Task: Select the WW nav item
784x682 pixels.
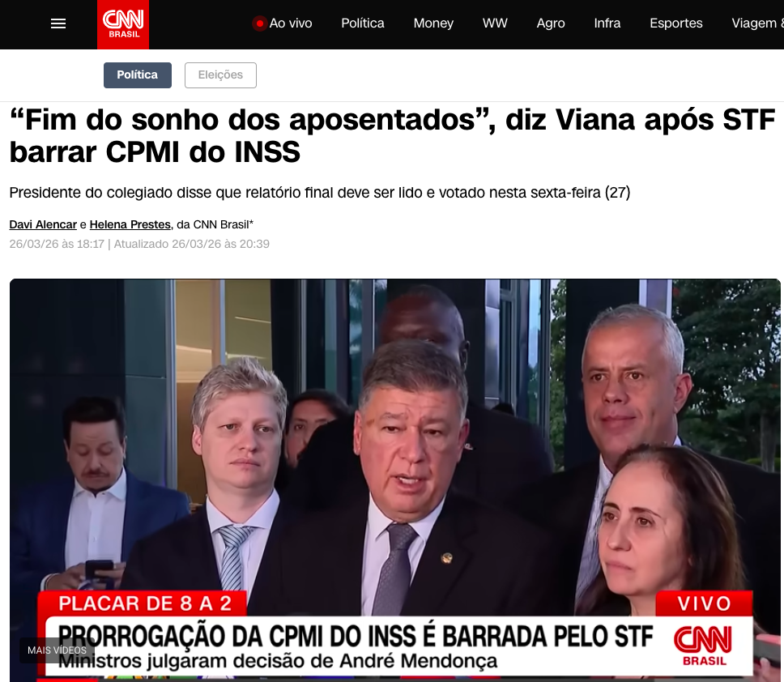Action: coord(495,23)
